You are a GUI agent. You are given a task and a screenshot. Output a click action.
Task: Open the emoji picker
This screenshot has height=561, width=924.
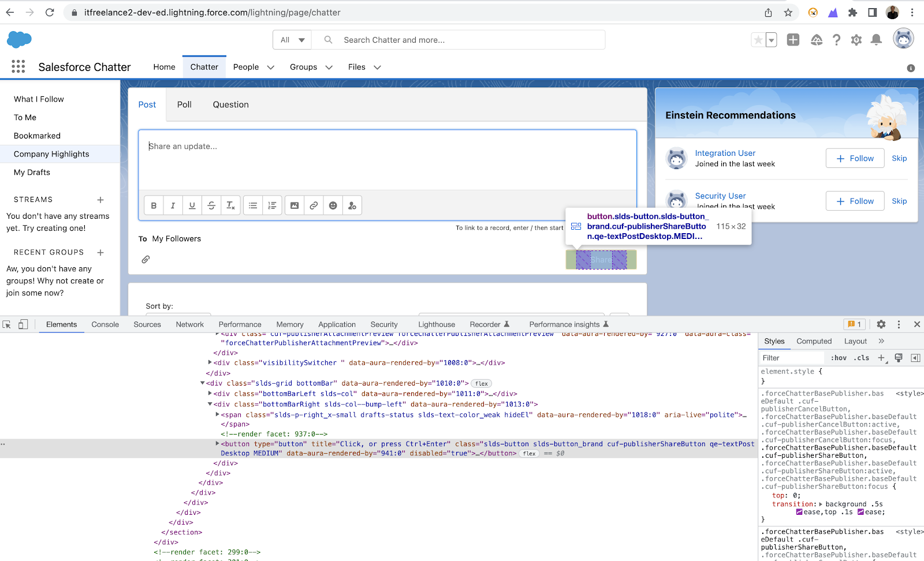point(333,205)
